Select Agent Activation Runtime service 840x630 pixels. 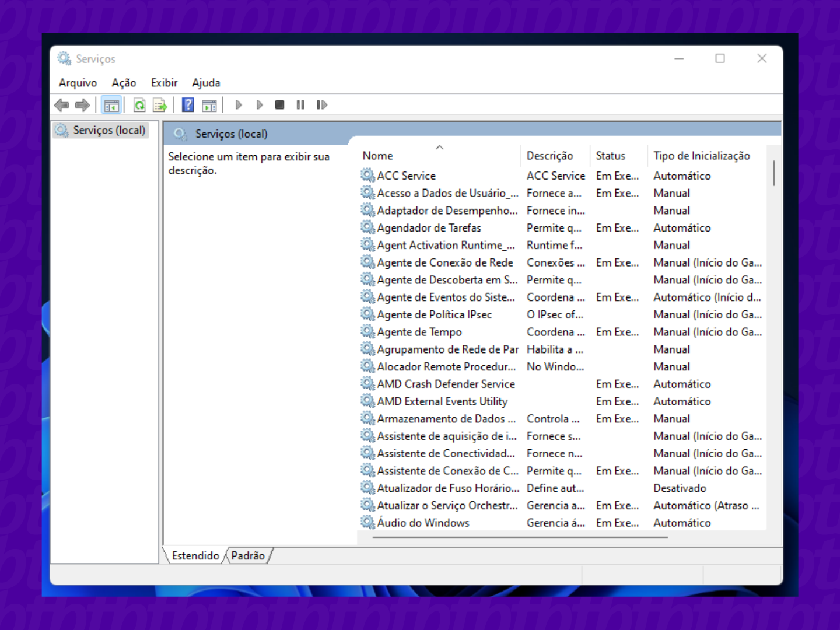click(446, 246)
